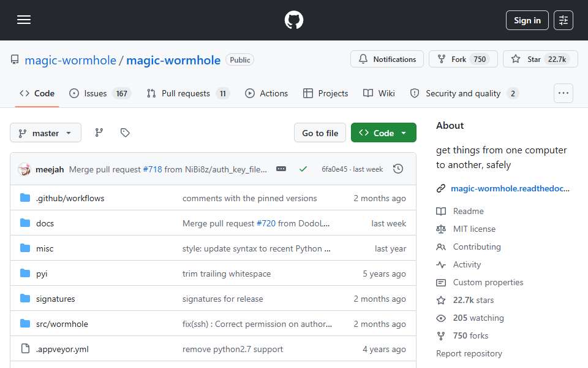This screenshot has height=368, width=588.
Task: Open 'trim trailing whitespace' commit message
Action: 227,274
